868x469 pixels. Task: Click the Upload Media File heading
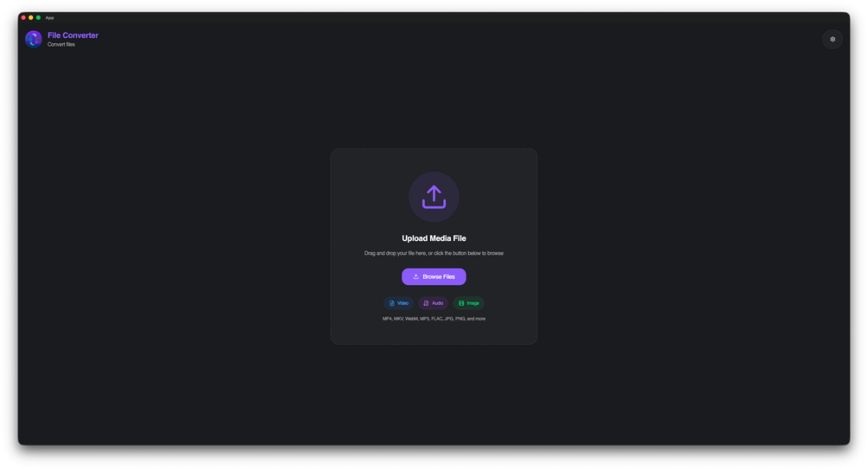coord(434,238)
